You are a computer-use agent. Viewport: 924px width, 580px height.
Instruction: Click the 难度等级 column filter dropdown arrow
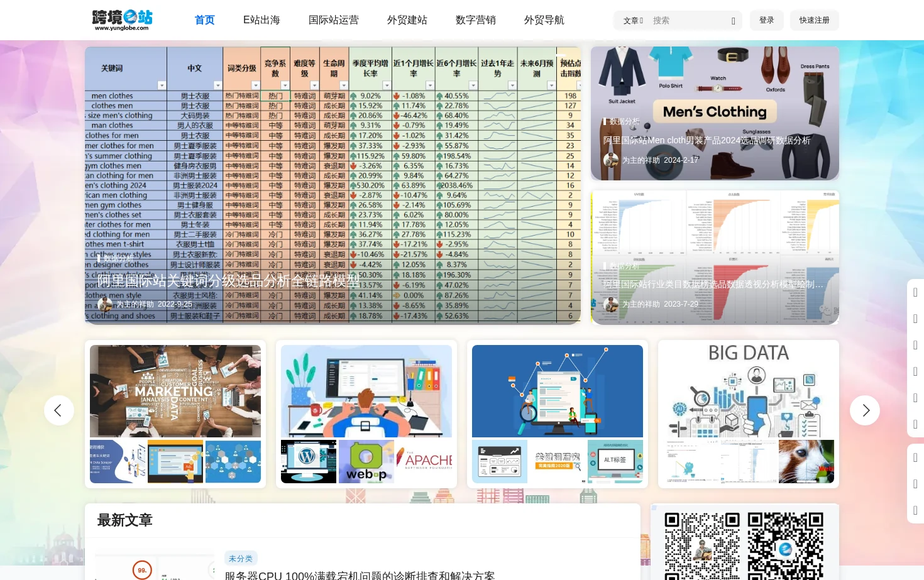tap(314, 85)
